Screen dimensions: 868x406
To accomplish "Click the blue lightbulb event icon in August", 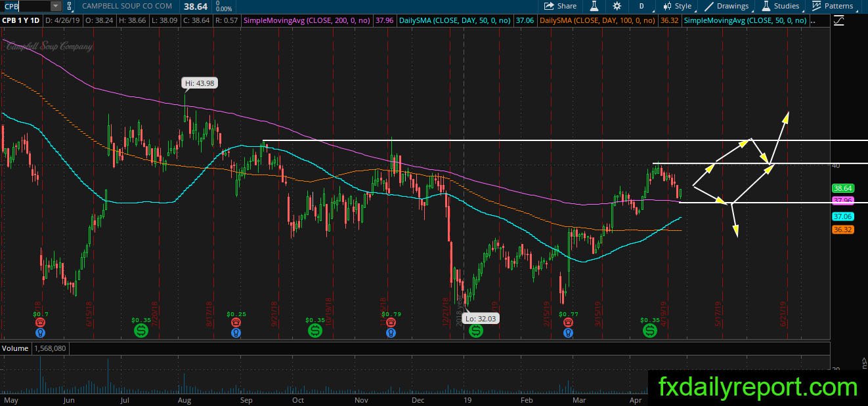I will (x=235, y=333).
